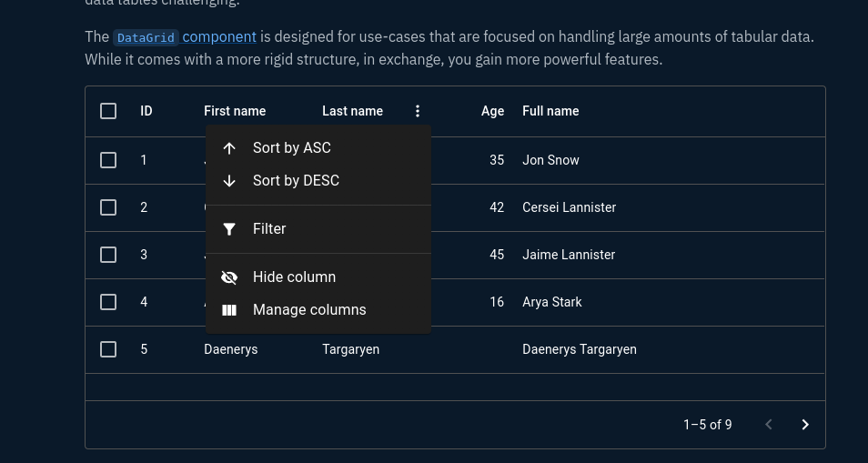Click the previous page arrow
Viewport: 868px width, 463px height.
coord(768,424)
